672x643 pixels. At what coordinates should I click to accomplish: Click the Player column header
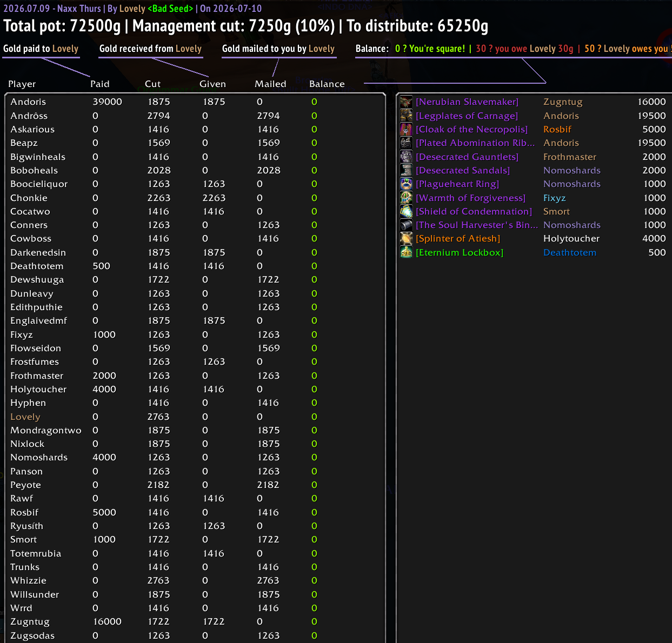click(22, 84)
